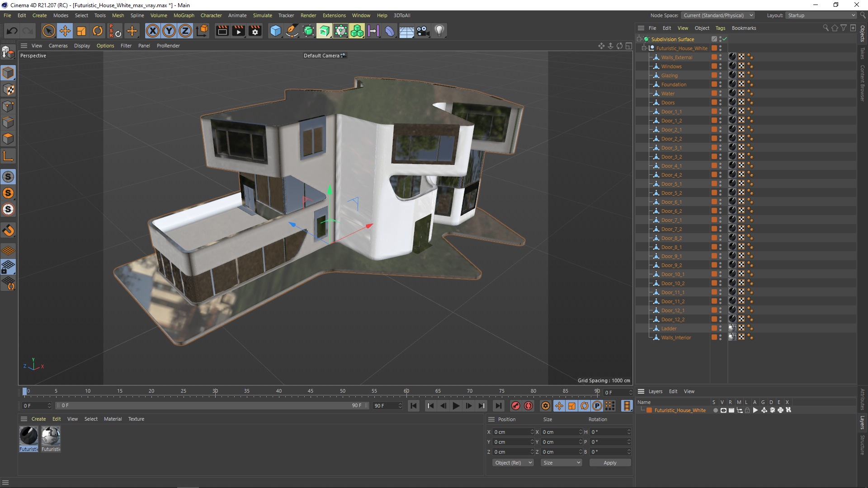Toggle Futuristic_House_White layer solo dot
The width and height of the screenshot is (868, 488).
[x=716, y=410]
